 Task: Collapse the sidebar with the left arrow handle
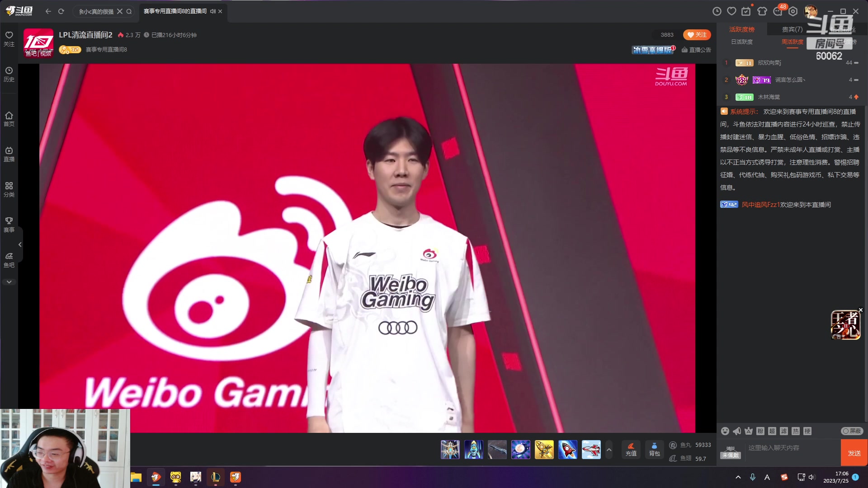(x=20, y=244)
